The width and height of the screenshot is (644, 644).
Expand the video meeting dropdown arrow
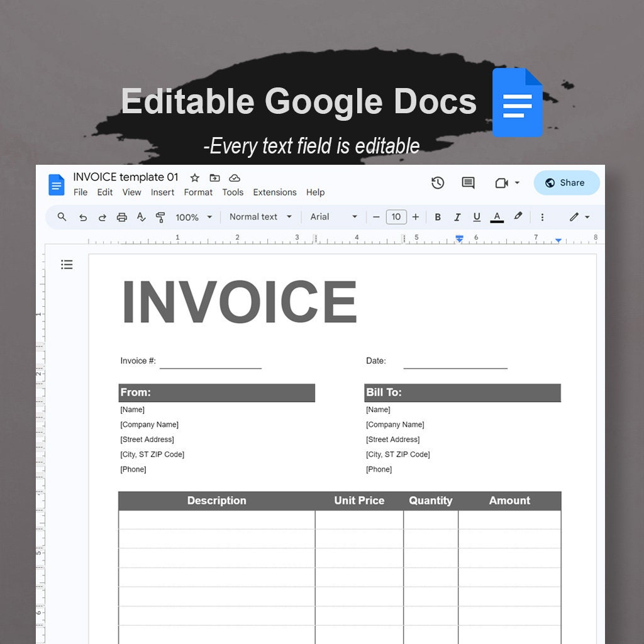click(517, 183)
